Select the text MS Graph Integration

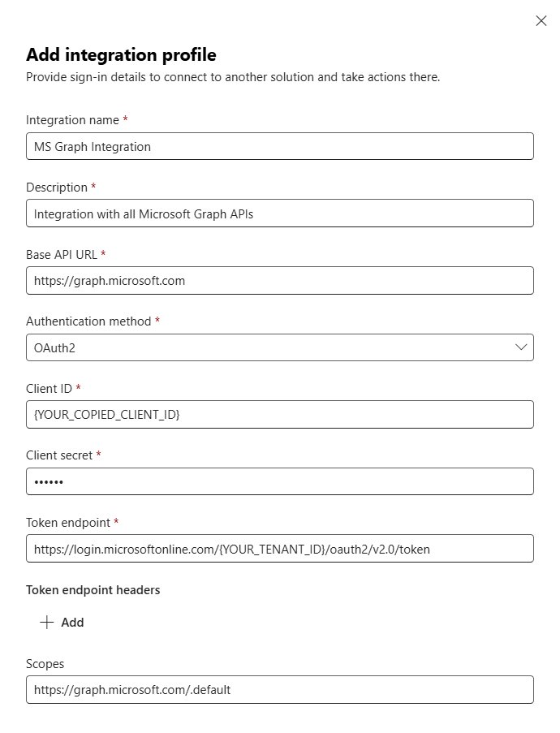pyautogui.click(x=89, y=147)
